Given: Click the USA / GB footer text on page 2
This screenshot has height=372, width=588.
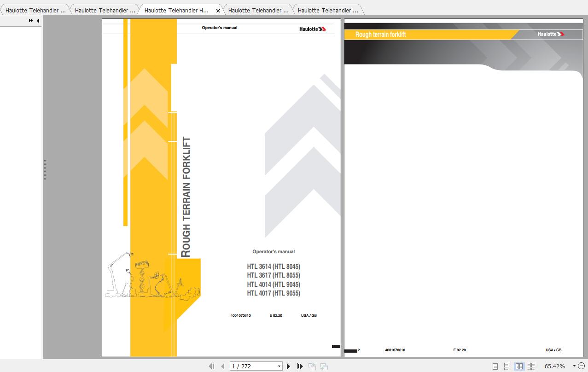Looking at the screenshot, I should click(553, 350).
